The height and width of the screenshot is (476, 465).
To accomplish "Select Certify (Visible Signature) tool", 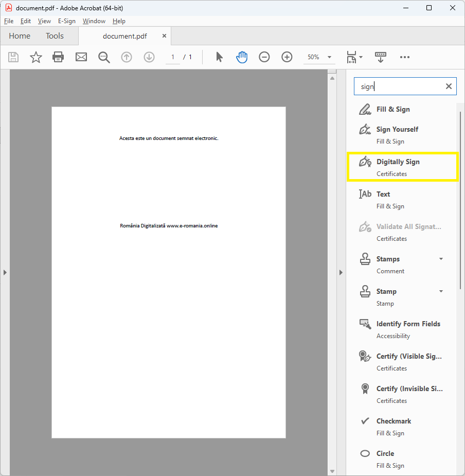I will [x=408, y=357].
